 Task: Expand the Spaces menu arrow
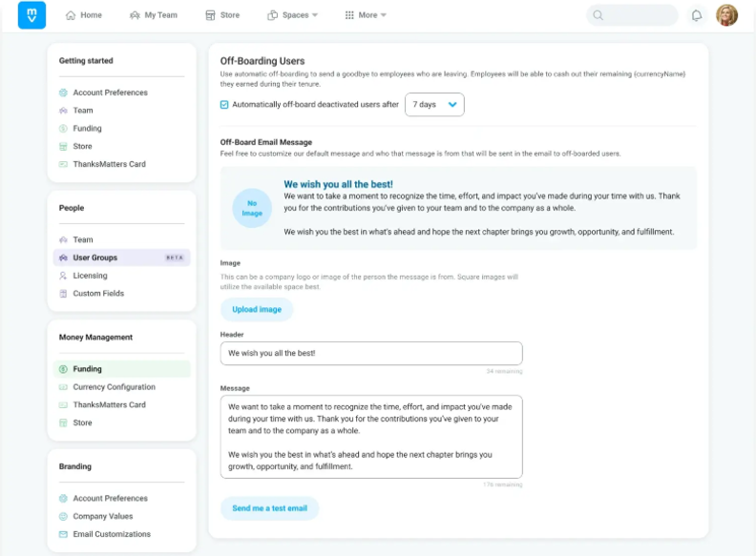point(315,15)
